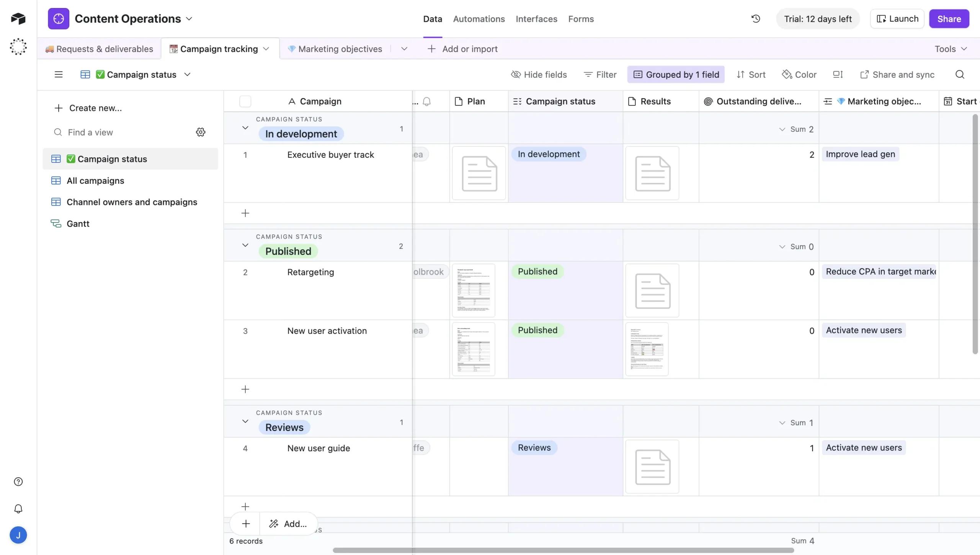Open the notifications bell
Screen dimensions: 980x555
tap(18, 509)
